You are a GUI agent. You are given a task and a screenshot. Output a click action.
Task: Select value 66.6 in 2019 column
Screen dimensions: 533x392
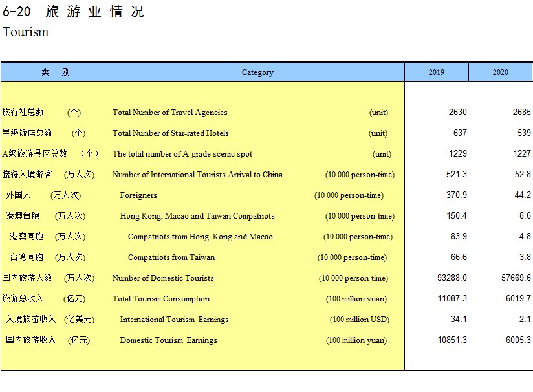[459, 257]
